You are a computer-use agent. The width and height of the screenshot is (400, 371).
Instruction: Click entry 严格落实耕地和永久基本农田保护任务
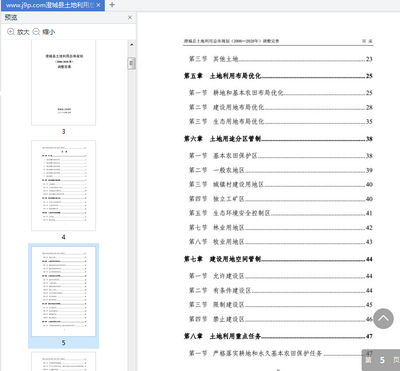tap(280, 353)
